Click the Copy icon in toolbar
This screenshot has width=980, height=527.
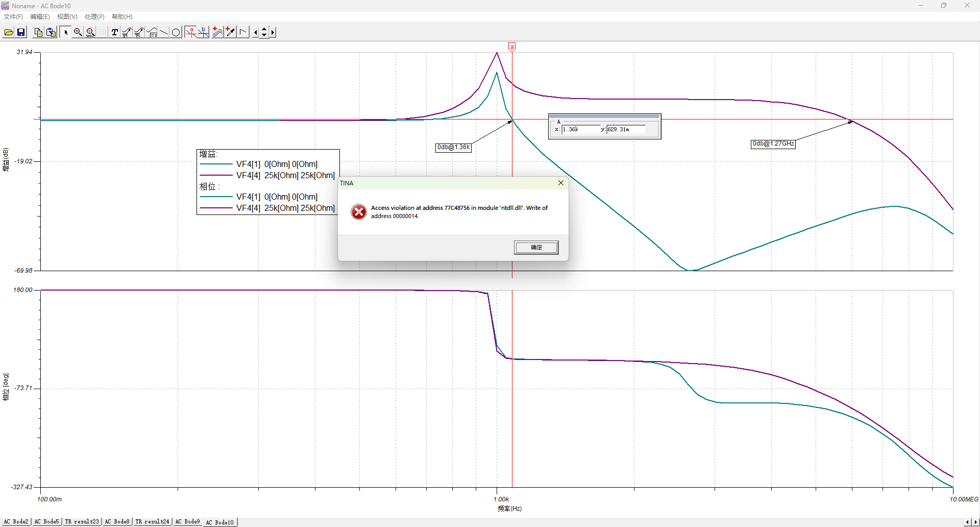point(38,32)
